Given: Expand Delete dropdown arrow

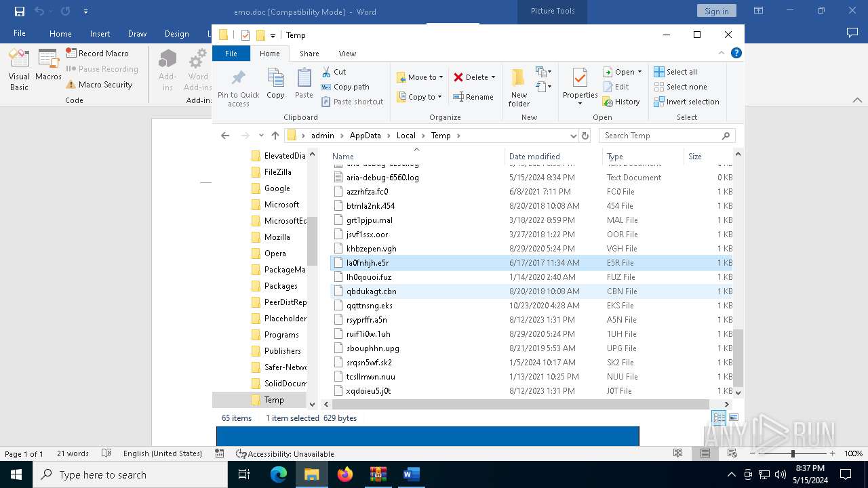Looking at the screenshot, I should [493, 77].
